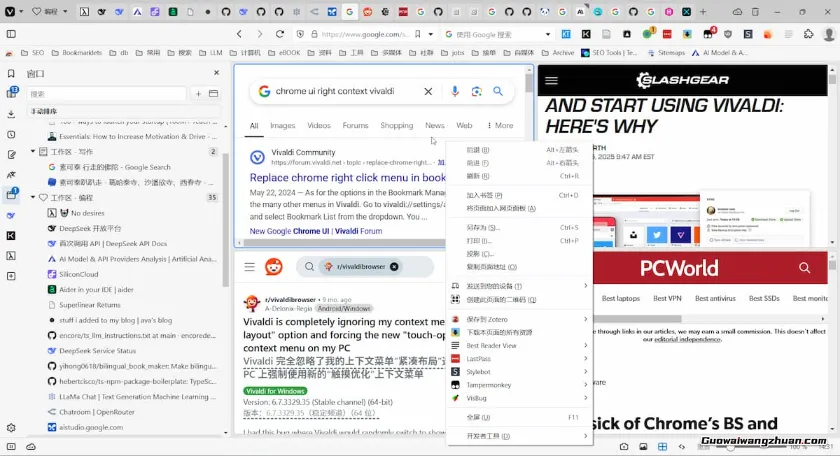Select the No desires tab entry
840x456 pixels.
(132, 213)
